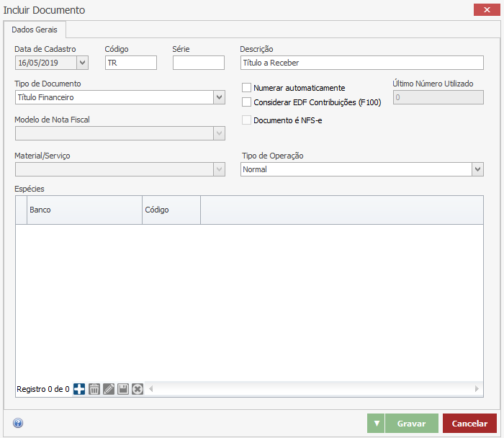
Task: Open the Tipo de Documento dropdown
Action: point(219,97)
